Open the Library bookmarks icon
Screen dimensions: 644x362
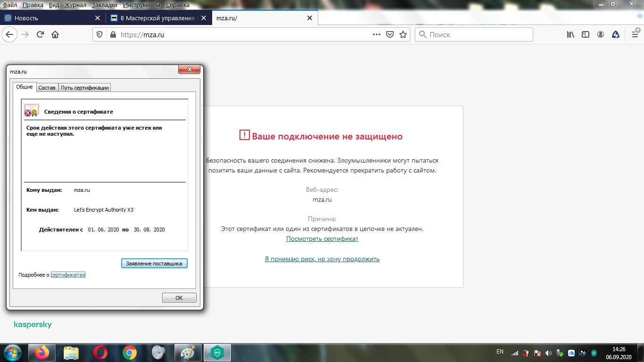(570, 34)
